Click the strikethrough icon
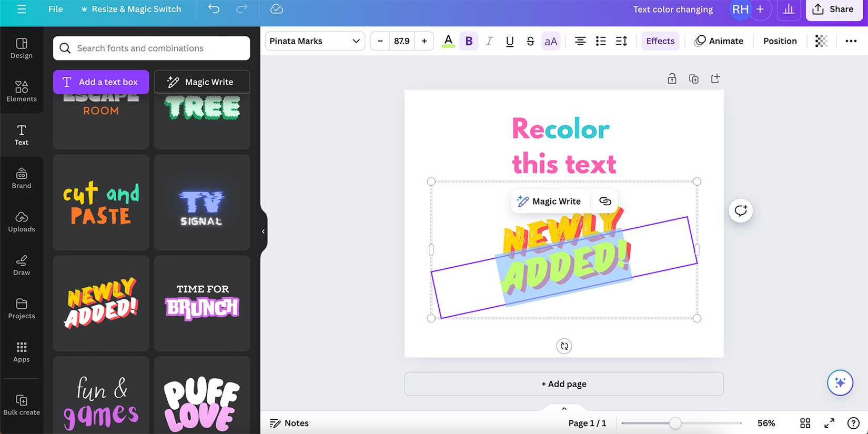868x434 pixels. (530, 41)
